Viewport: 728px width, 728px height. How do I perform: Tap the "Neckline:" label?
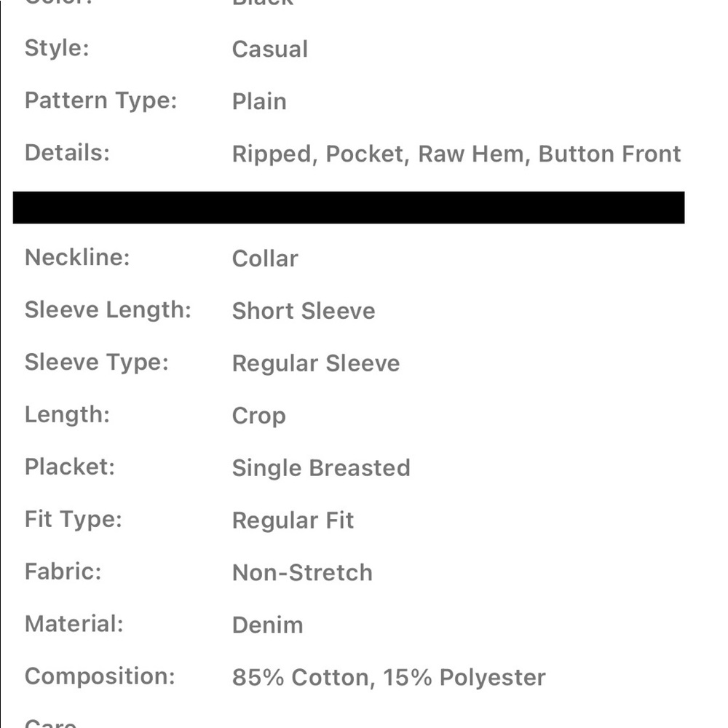[77, 258]
